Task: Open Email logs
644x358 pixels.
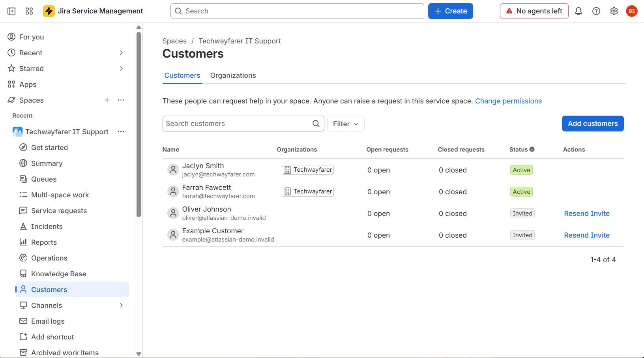Action: pos(72,321)
